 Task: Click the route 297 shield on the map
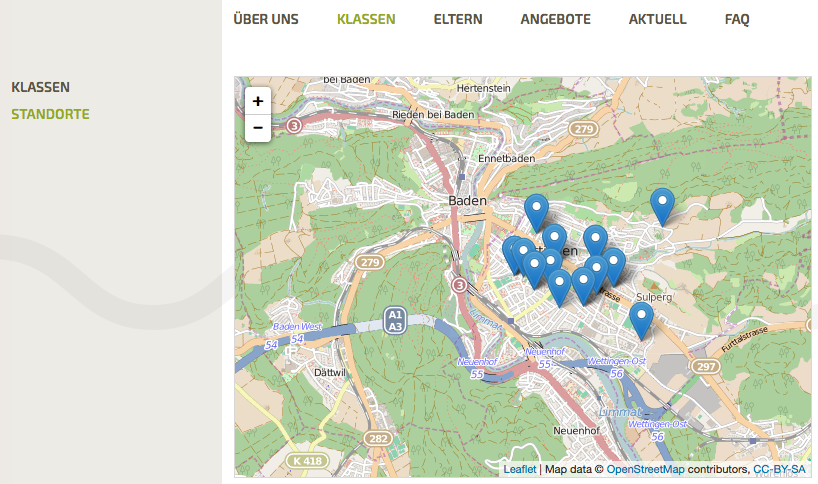(x=706, y=367)
